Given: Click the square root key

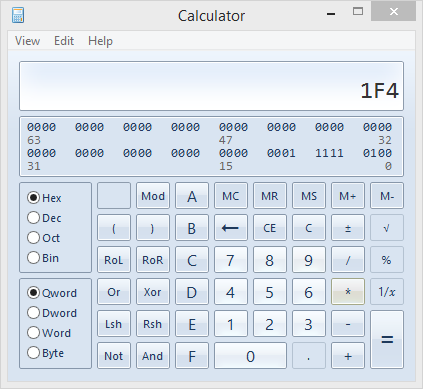Looking at the screenshot, I should pos(387,228).
